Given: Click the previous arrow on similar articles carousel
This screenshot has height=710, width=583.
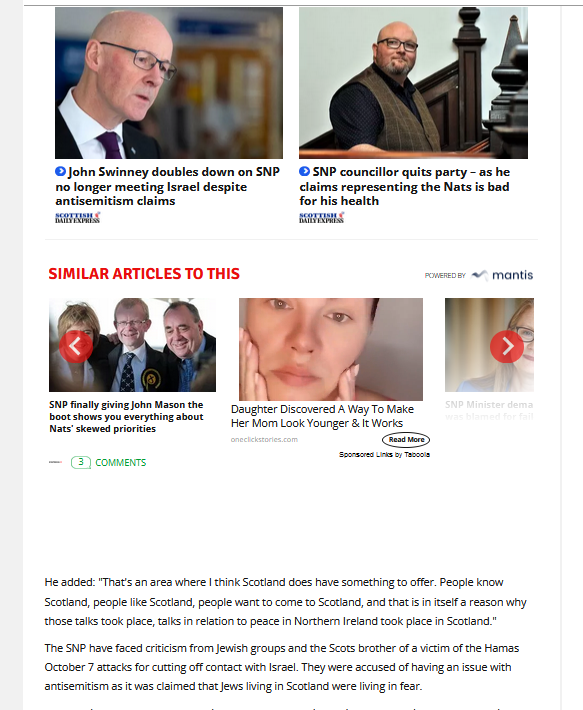Looking at the screenshot, I should click(x=76, y=346).
